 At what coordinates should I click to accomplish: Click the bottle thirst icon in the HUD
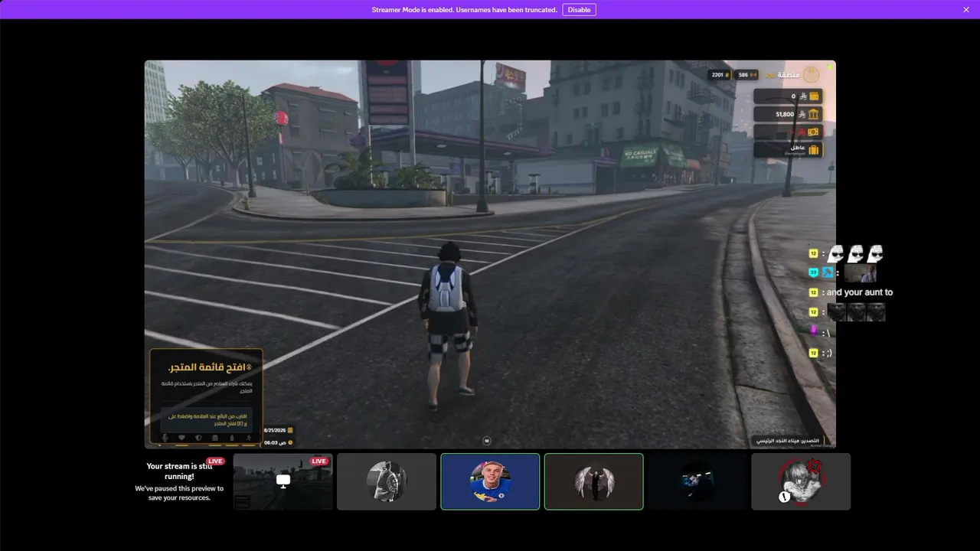pyautogui.click(x=232, y=438)
